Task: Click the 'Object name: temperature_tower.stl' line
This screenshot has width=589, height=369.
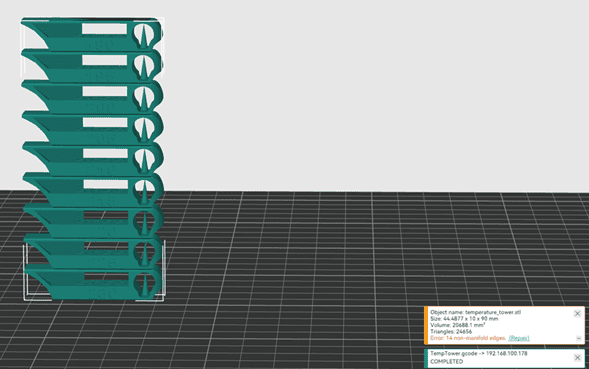Action: coord(476,312)
